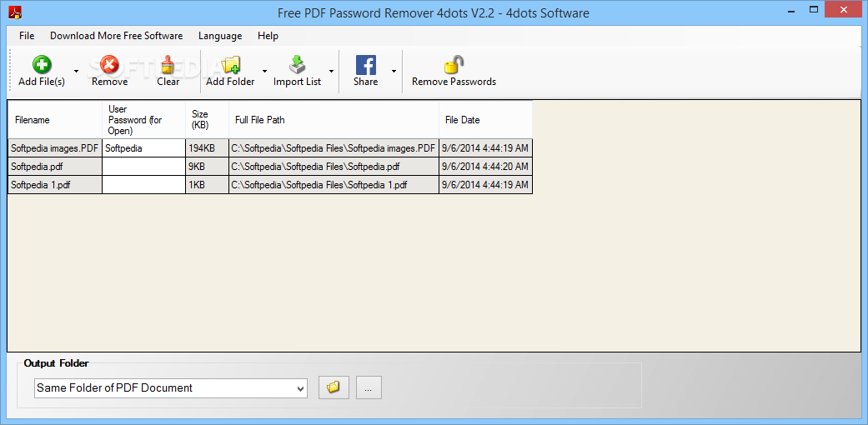868x425 pixels.
Task: Click the '1KB' size cell
Action: (207, 185)
